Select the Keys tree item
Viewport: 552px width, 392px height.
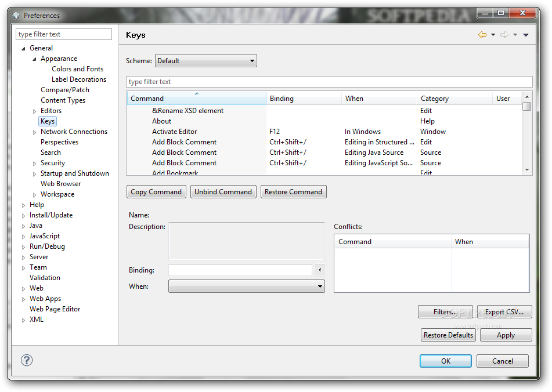click(48, 121)
